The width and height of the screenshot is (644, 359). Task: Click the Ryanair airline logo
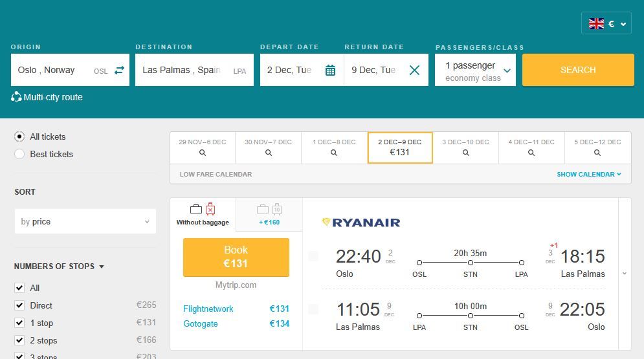361,223
